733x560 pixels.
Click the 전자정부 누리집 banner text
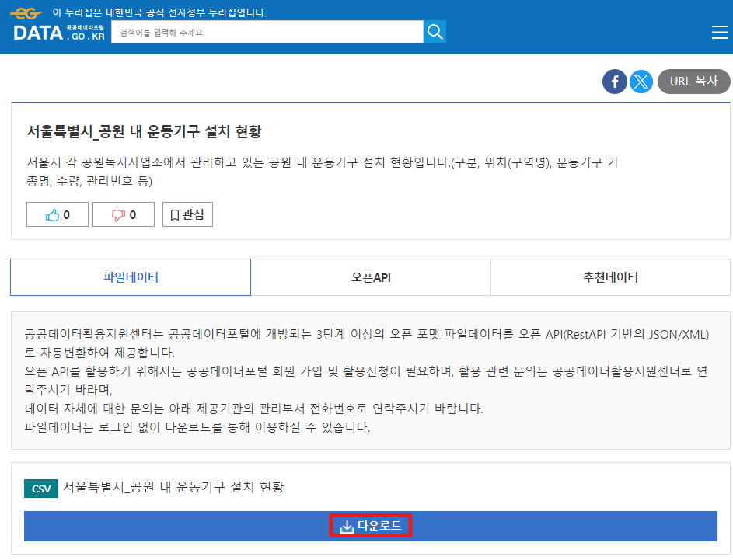pyautogui.click(x=159, y=12)
